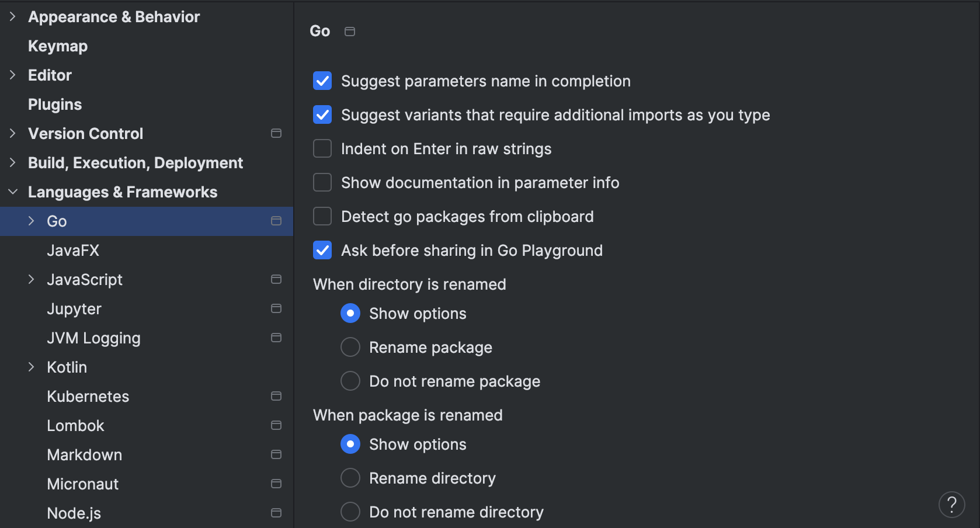Click the settings icon beside Markdown
980x528 pixels.
(x=276, y=454)
